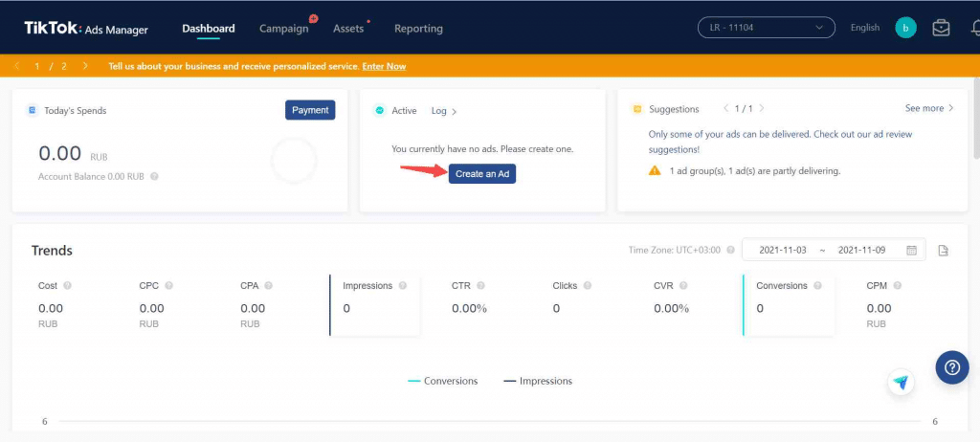Screen dimensions: 980x442
Task: Show the Impressions help icon
Action: pyautogui.click(x=403, y=285)
